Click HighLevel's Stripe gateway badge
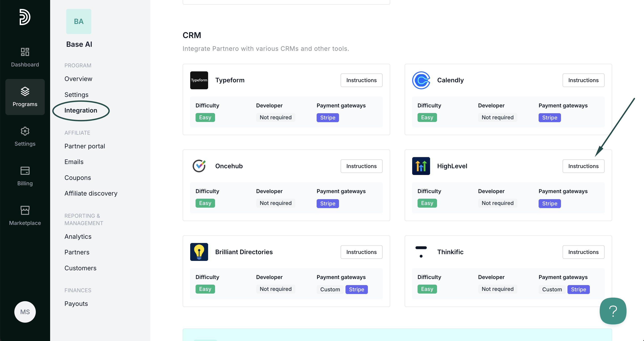Image resolution: width=644 pixels, height=341 pixels. [x=550, y=203]
